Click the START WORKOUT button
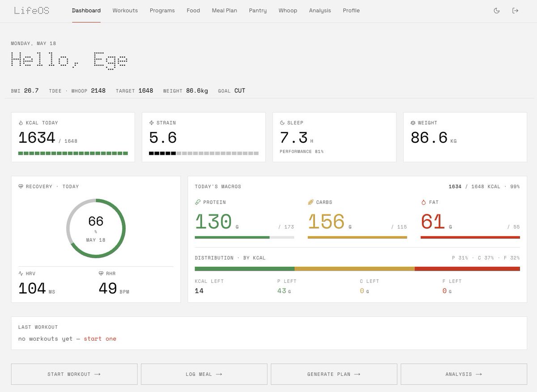 point(74,374)
